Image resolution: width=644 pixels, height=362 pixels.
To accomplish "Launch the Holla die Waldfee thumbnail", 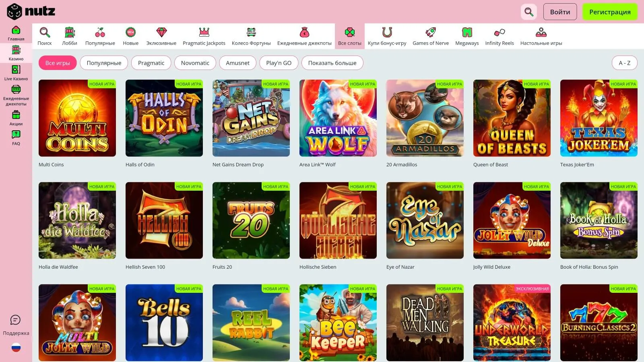I will coord(77,220).
